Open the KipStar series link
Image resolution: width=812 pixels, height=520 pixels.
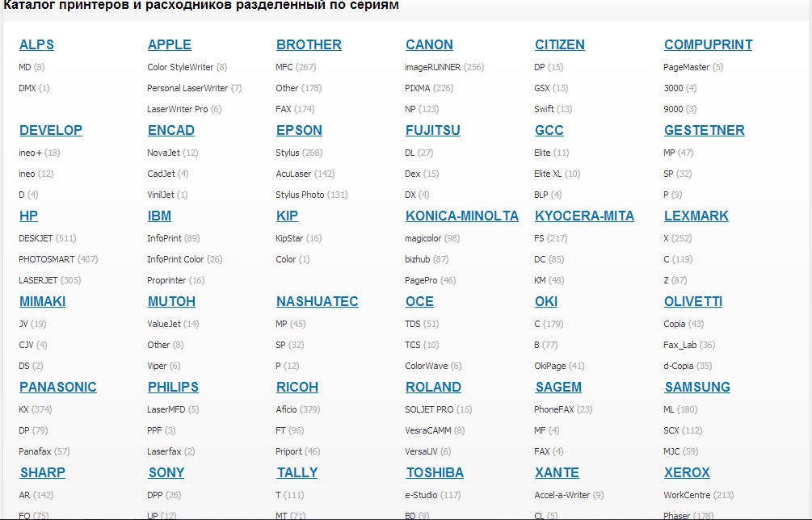tap(289, 238)
